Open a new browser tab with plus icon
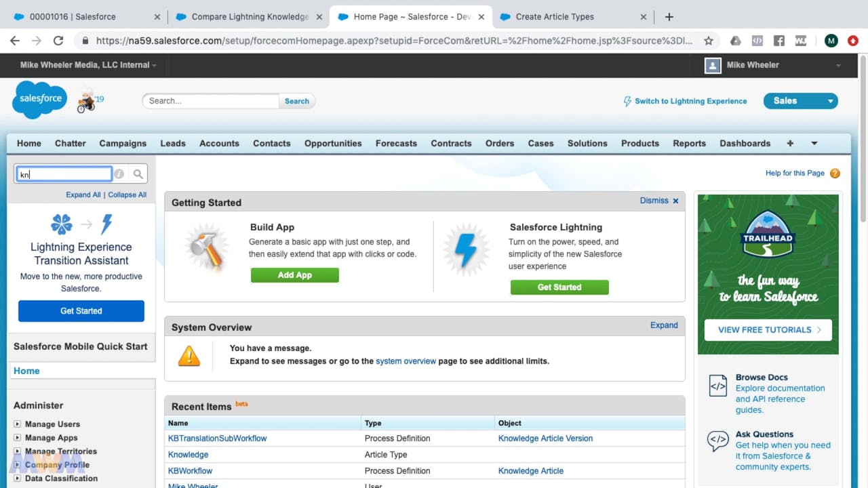Screen dimensions: 868x488 coord(669,17)
